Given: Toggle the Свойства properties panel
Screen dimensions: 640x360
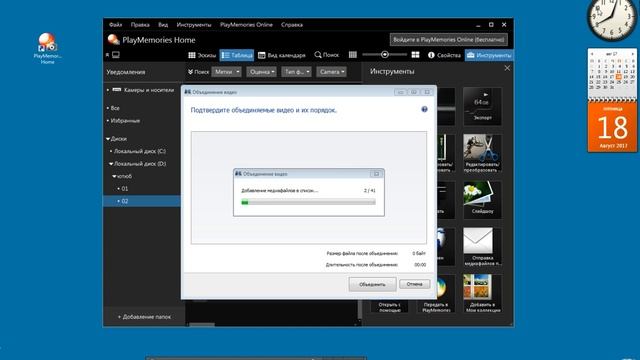Looking at the screenshot, I should pyautogui.click(x=444, y=55).
